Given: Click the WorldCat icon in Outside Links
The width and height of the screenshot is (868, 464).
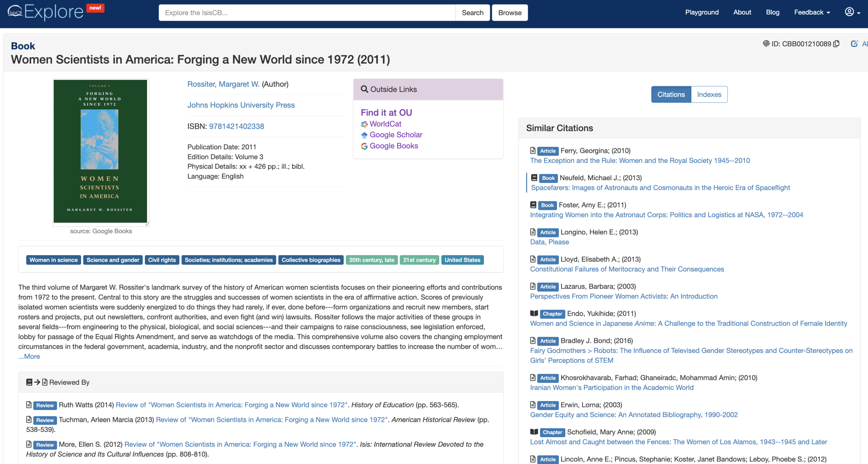Looking at the screenshot, I should click(x=364, y=124).
